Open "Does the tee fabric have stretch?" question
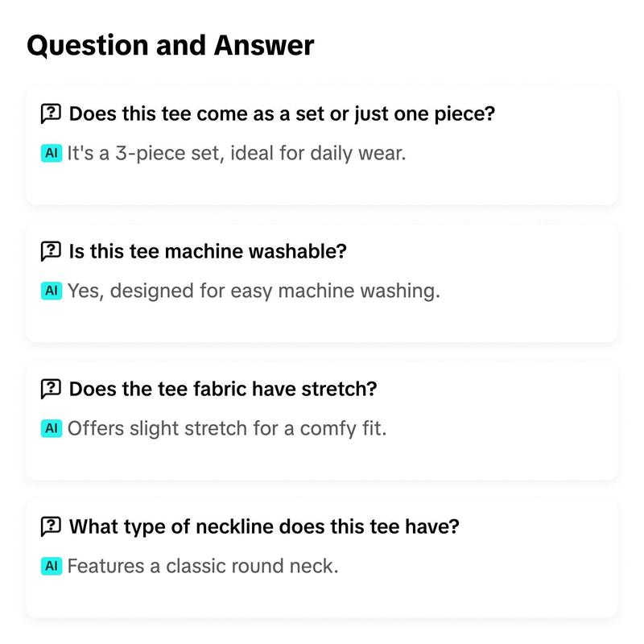 (223, 390)
